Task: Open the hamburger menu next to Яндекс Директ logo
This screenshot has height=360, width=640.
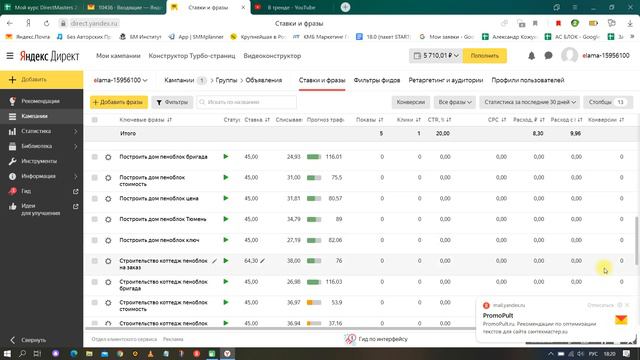Action: pyautogui.click(x=10, y=56)
